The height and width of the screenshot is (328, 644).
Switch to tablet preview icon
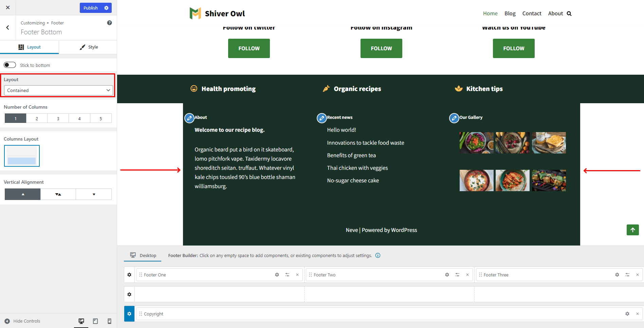pyautogui.click(x=95, y=321)
